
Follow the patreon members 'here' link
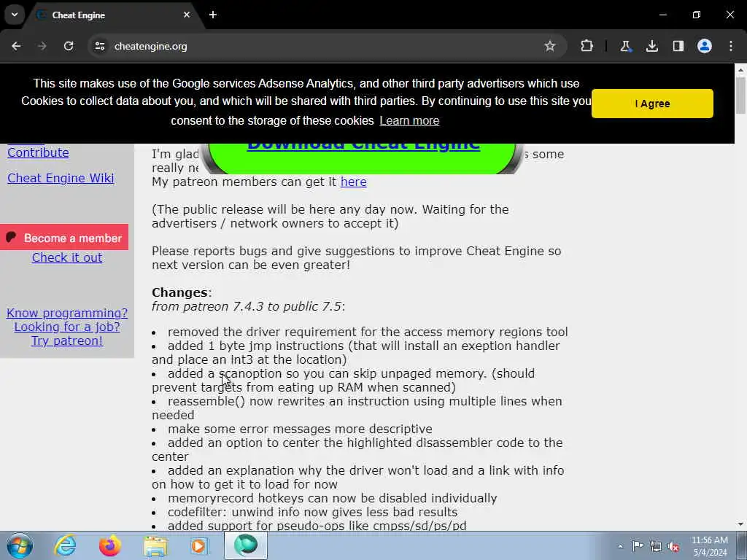click(x=354, y=182)
